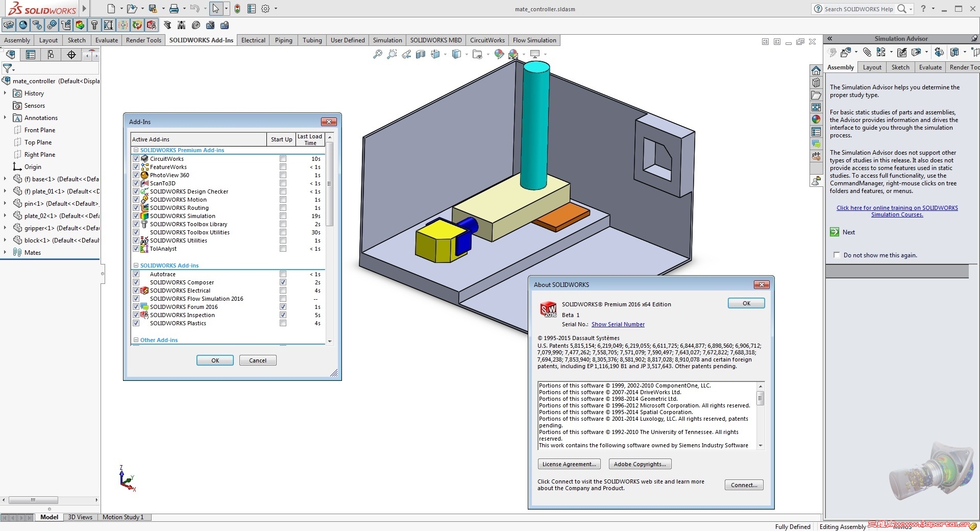Collapse the Other Add-ins group

coord(136,340)
